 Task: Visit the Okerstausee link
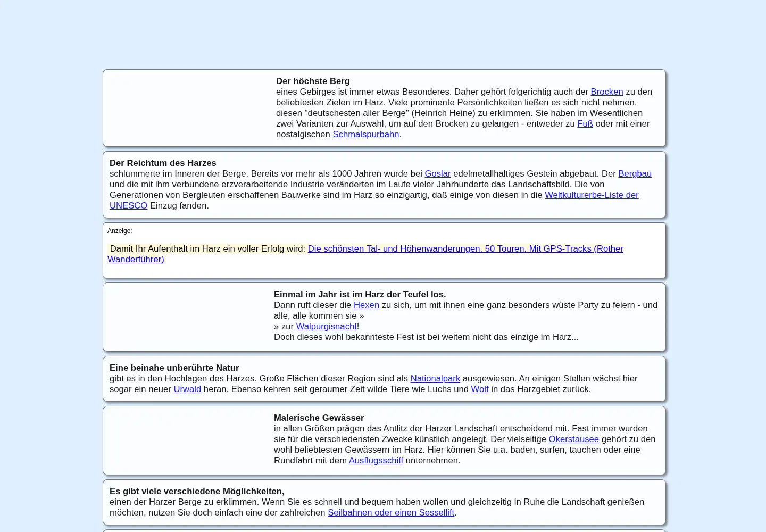(x=573, y=439)
